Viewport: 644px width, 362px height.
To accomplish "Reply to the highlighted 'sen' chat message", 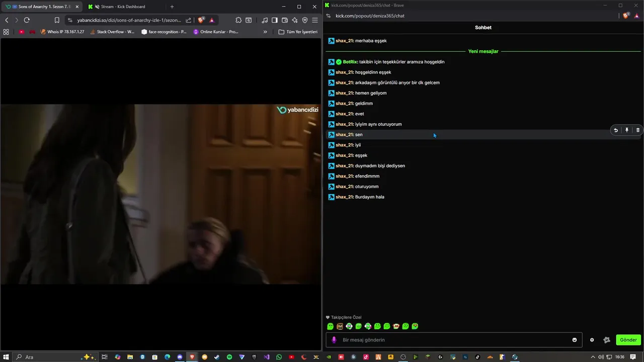I will click(x=616, y=130).
